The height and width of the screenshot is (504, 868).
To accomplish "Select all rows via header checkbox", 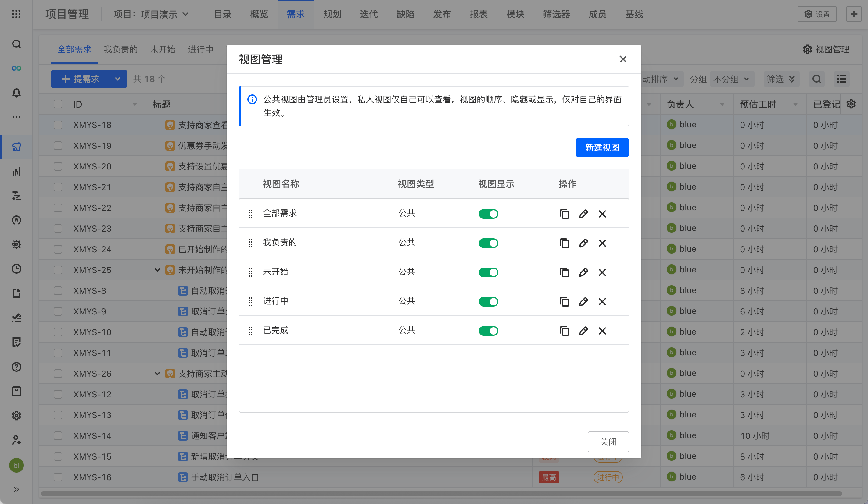I will 58,104.
